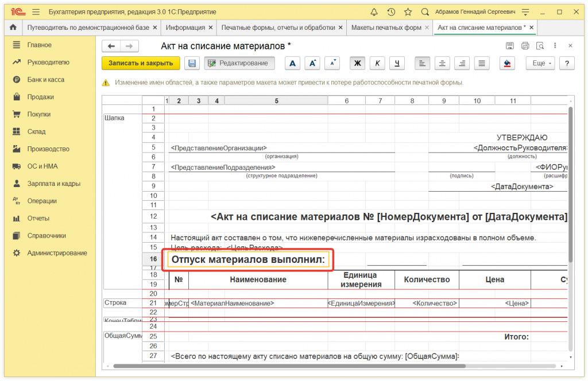Expand the Еще dropdown menu
The image size is (588, 381).
point(541,64)
